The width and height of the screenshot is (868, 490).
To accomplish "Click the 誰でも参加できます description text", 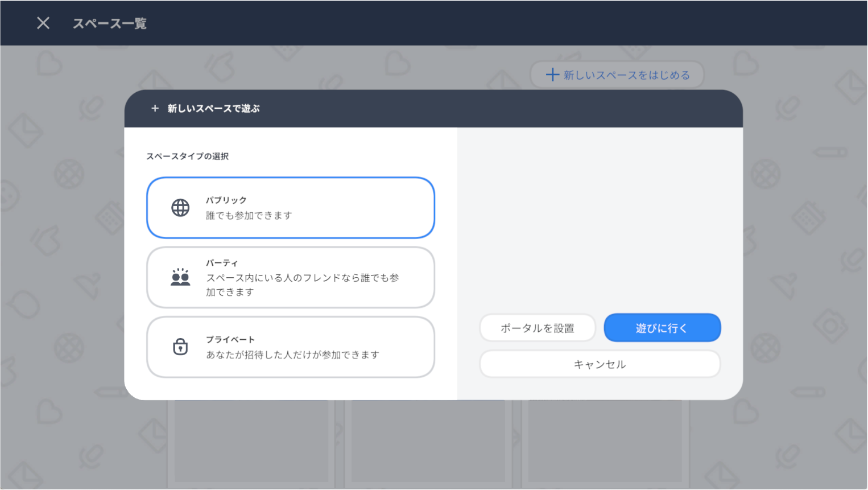I will pyautogui.click(x=249, y=216).
